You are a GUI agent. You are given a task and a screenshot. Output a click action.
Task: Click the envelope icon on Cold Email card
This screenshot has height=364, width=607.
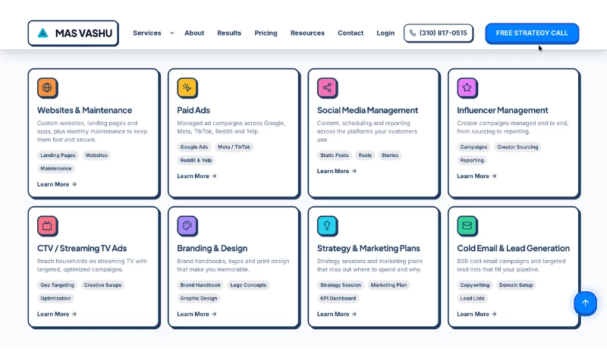coord(467,225)
